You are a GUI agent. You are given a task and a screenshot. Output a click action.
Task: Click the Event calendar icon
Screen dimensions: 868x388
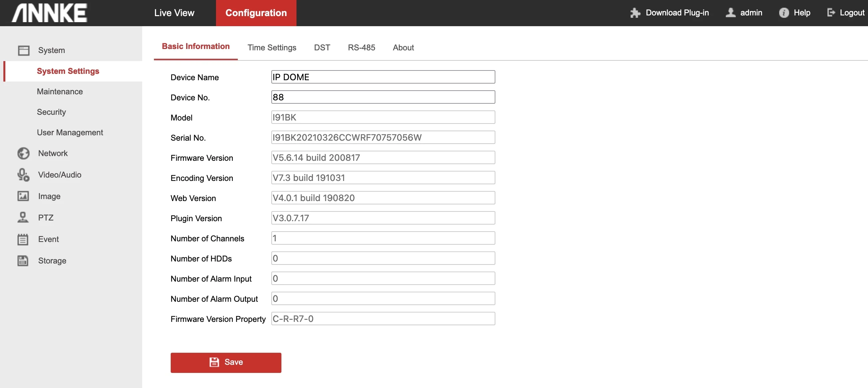coord(23,239)
